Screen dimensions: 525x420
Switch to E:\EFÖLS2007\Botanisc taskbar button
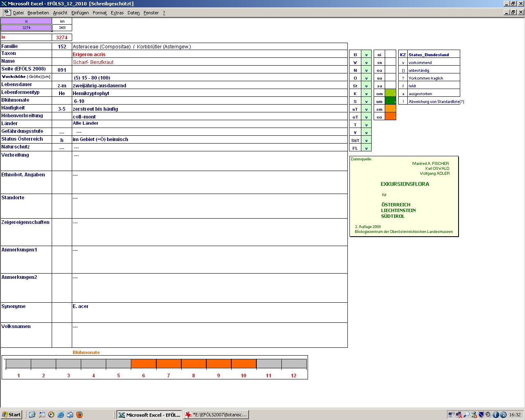(216, 415)
